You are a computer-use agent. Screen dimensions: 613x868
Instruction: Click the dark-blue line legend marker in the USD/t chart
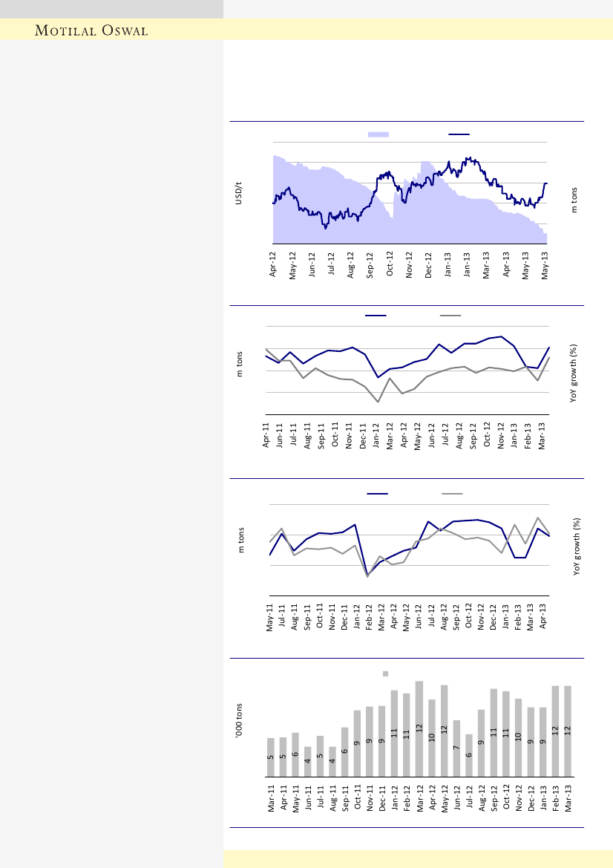[459, 134]
